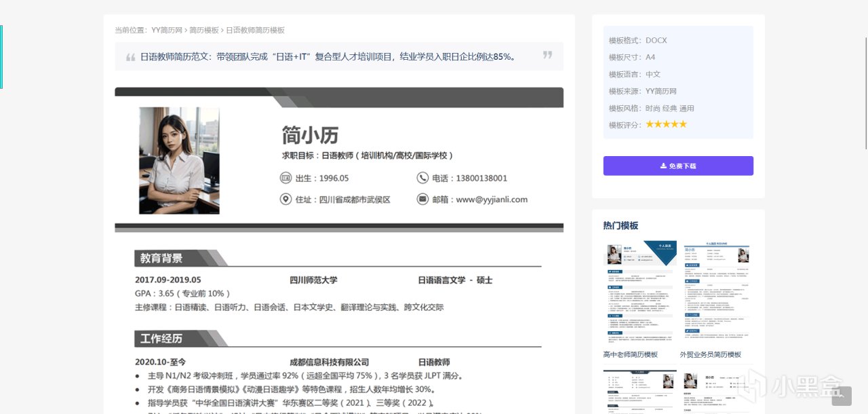Click the YY简历网 breadcrumb link
The height and width of the screenshot is (414, 868).
167,30
